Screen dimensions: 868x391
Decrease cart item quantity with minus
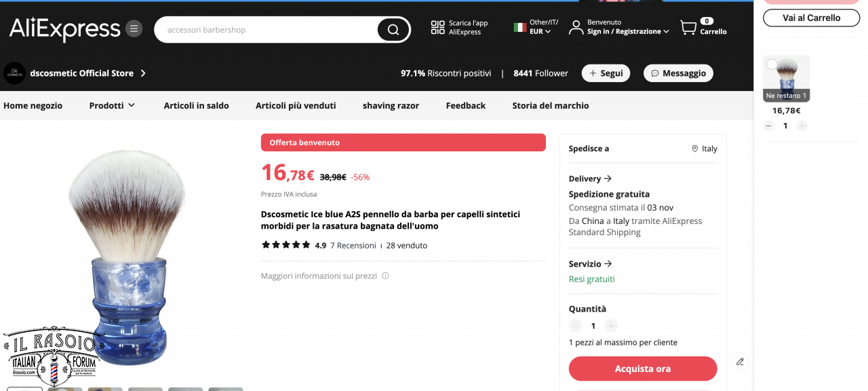coord(768,126)
